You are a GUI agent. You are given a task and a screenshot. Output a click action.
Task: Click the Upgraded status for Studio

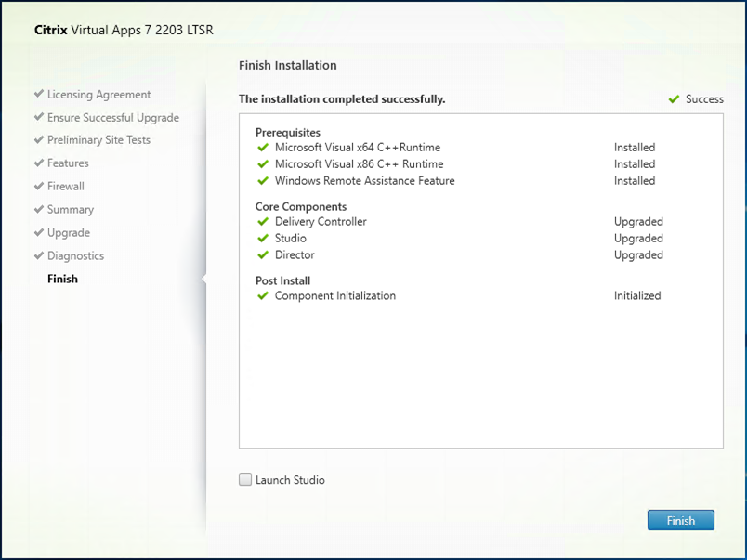tap(638, 238)
